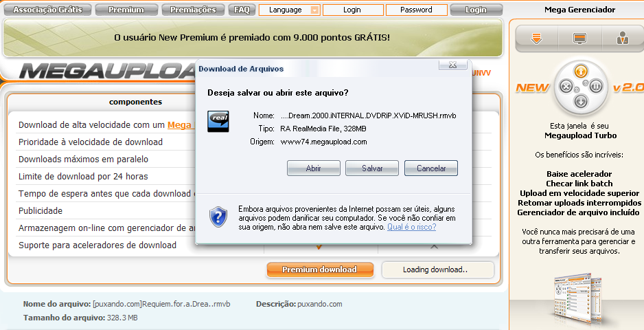Screen dimensions: 644x330
Task: Click the 'Megaupload Turbo' bold text
Action: (580, 135)
